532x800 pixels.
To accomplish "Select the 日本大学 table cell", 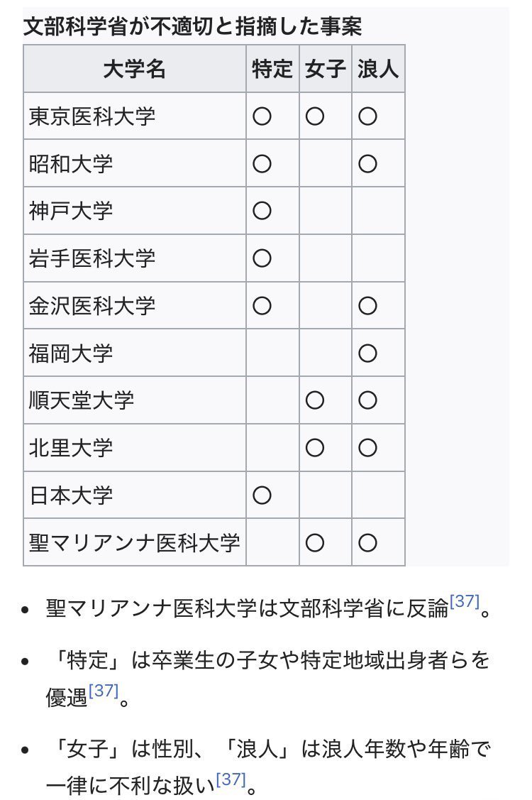I will (x=135, y=495).
